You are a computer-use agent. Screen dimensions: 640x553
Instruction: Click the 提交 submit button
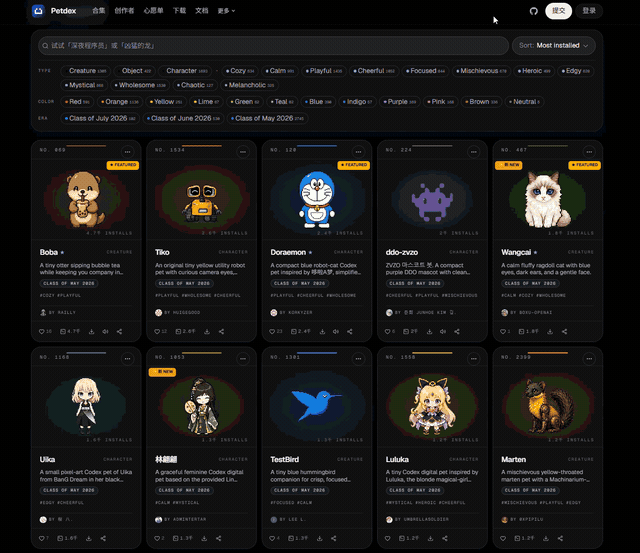[x=558, y=11]
